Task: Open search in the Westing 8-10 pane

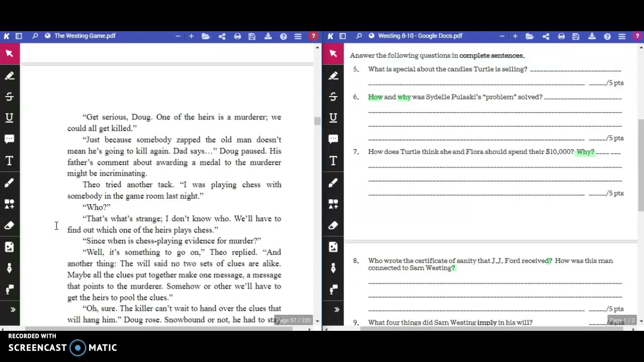Action: pos(359,36)
